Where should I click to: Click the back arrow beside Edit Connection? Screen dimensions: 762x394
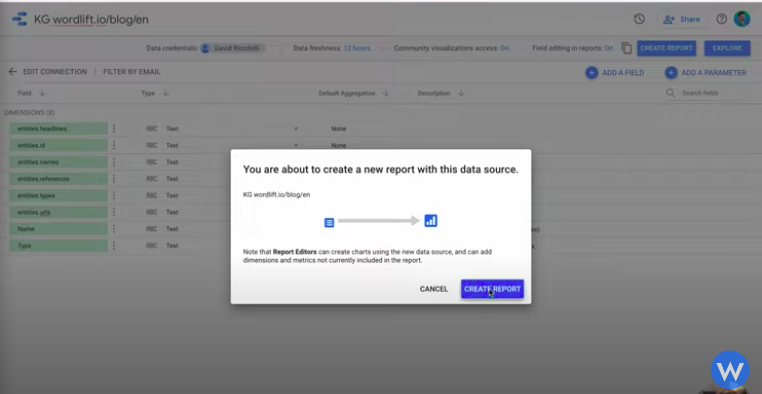pos(12,72)
